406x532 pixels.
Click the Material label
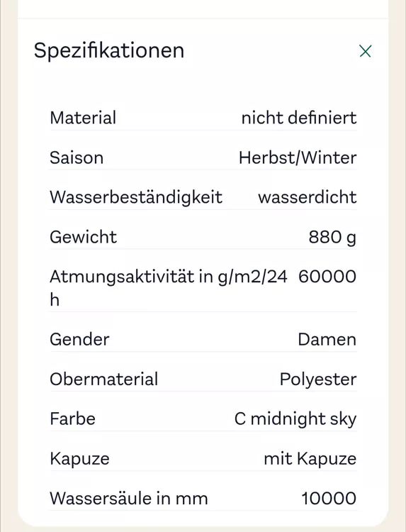click(x=83, y=118)
